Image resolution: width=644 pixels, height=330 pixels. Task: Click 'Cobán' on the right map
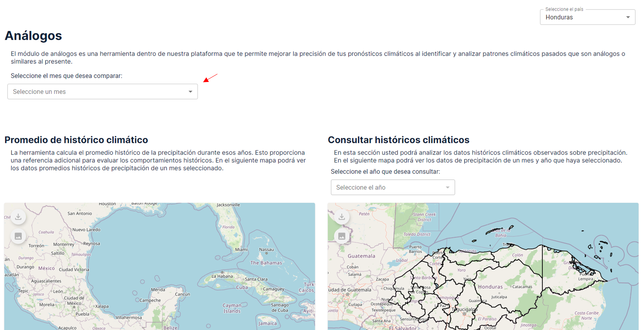(353, 267)
